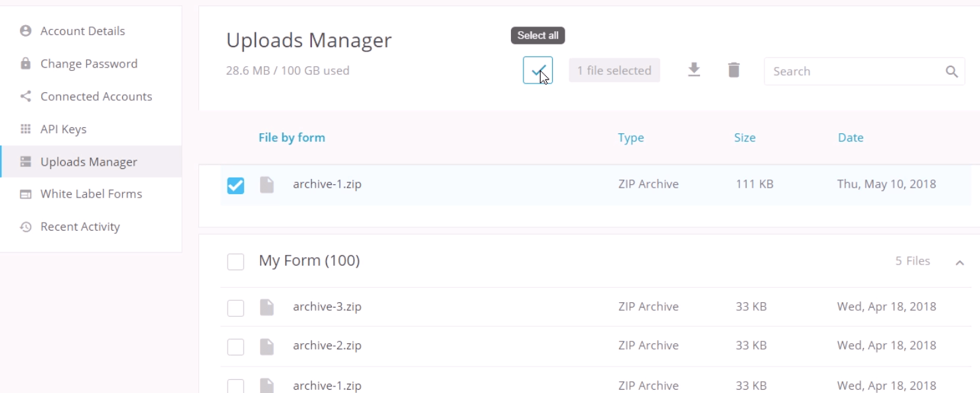Sort by the Size column header
Viewport: 980px width, 393px height.
(744, 138)
